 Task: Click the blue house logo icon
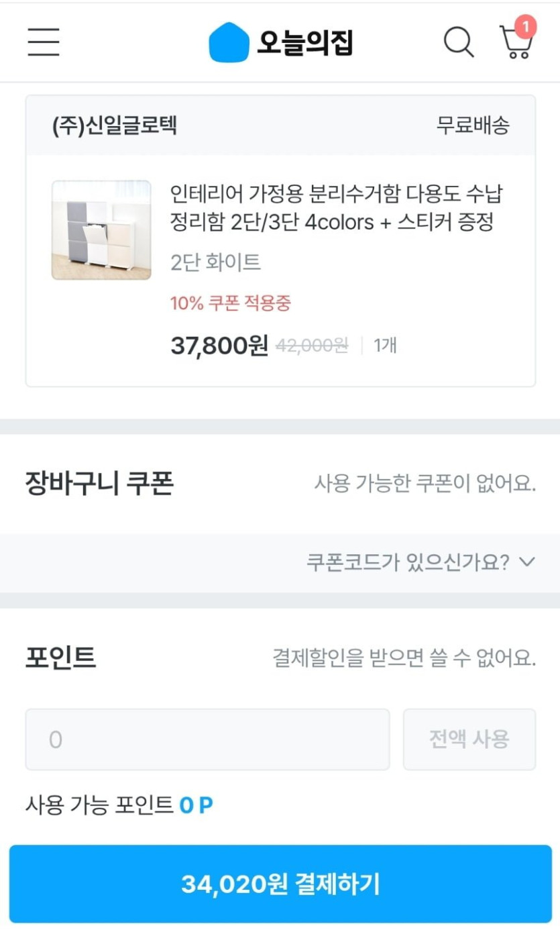click(229, 42)
